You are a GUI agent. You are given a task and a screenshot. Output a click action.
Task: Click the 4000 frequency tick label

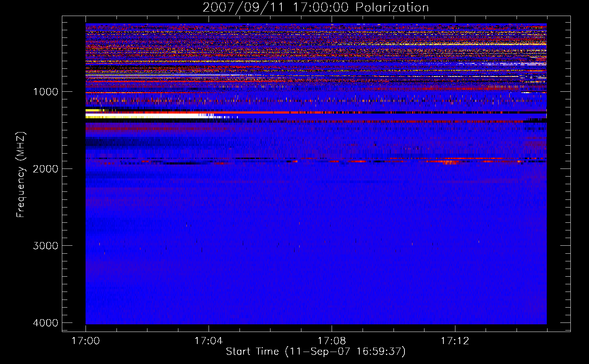46,323
